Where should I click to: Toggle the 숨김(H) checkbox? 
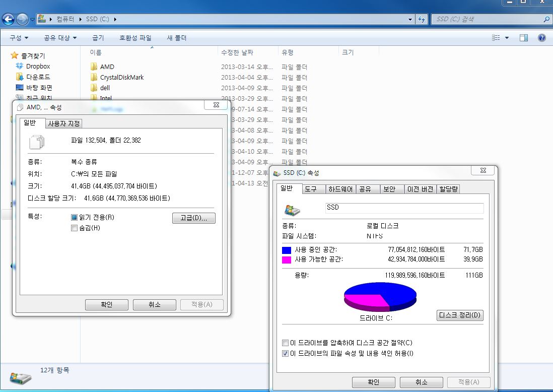[74, 228]
